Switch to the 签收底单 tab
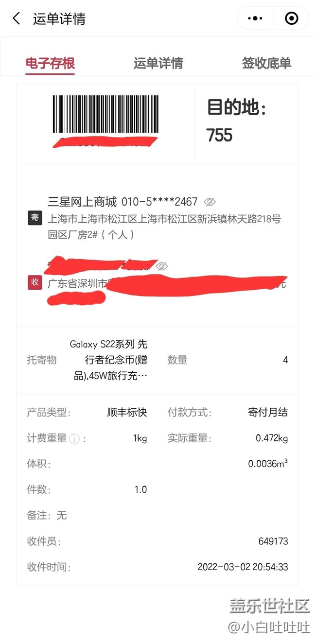 click(x=266, y=63)
